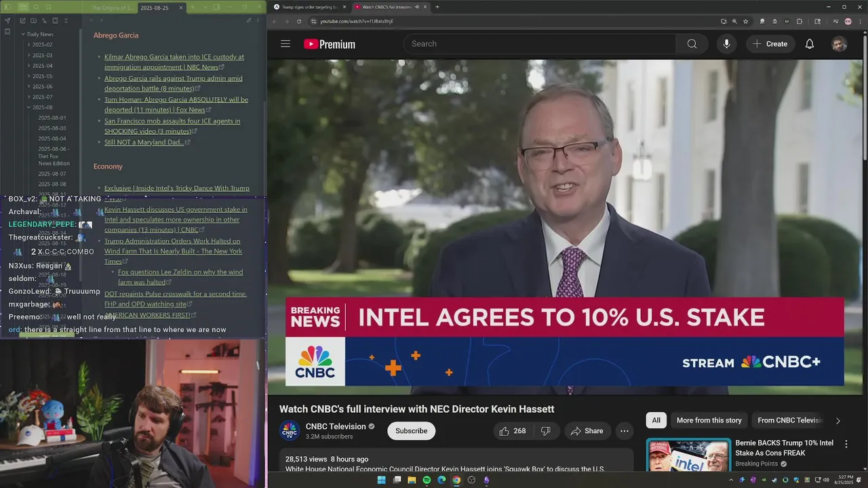Expand the 2025-05 folder
The width and height of the screenshot is (868, 488).
tap(29, 76)
